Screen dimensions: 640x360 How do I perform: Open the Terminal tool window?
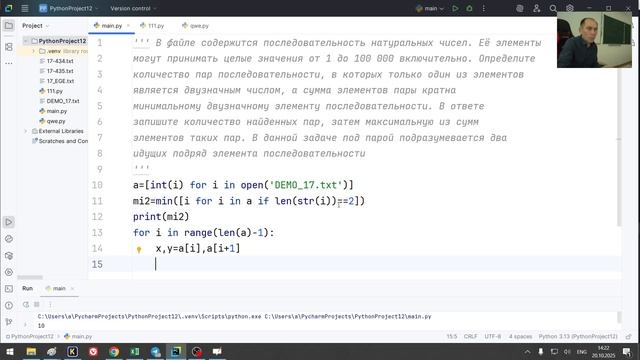click(x=9, y=289)
